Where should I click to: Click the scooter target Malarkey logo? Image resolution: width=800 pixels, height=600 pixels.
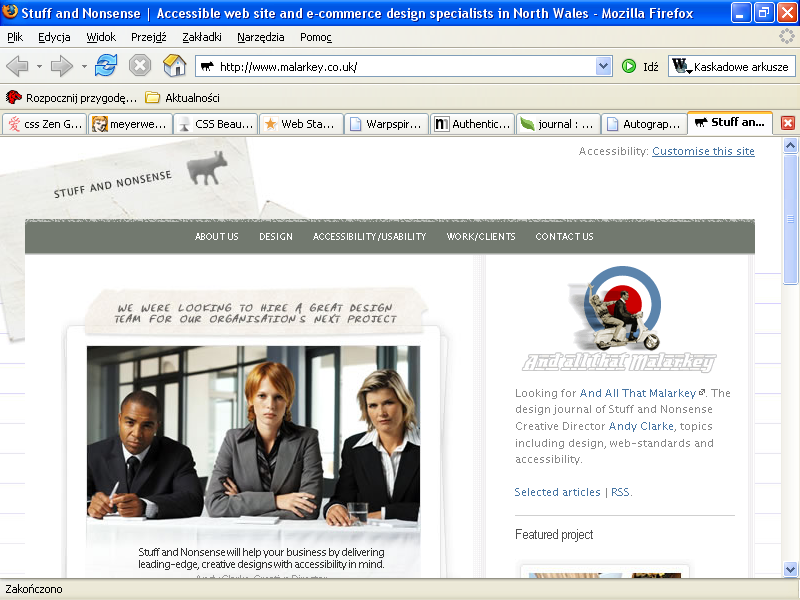click(619, 319)
